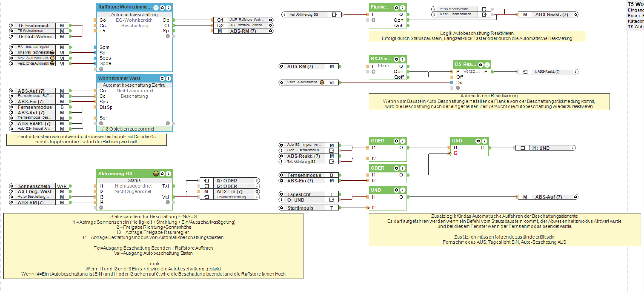Expand more inputs below Spoe on Raffstore block
644x293 pixels.
(101, 69)
